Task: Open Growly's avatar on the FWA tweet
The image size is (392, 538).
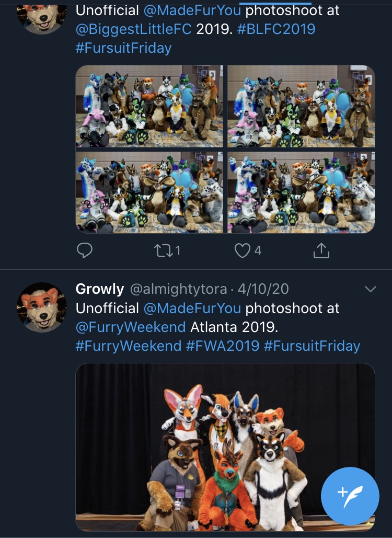Action: (42, 307)
